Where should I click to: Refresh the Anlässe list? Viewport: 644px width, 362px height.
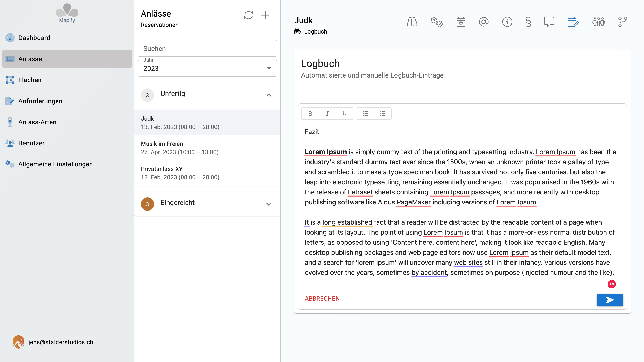249,15
